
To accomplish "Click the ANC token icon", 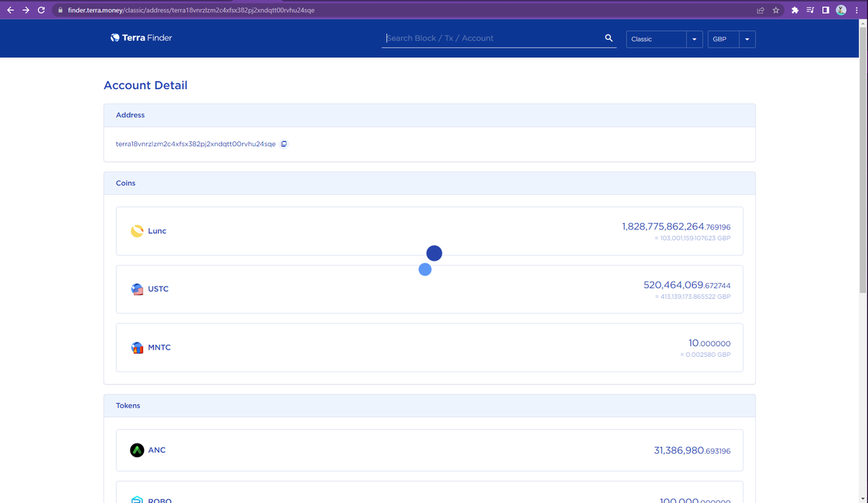I will click(137, 450).
